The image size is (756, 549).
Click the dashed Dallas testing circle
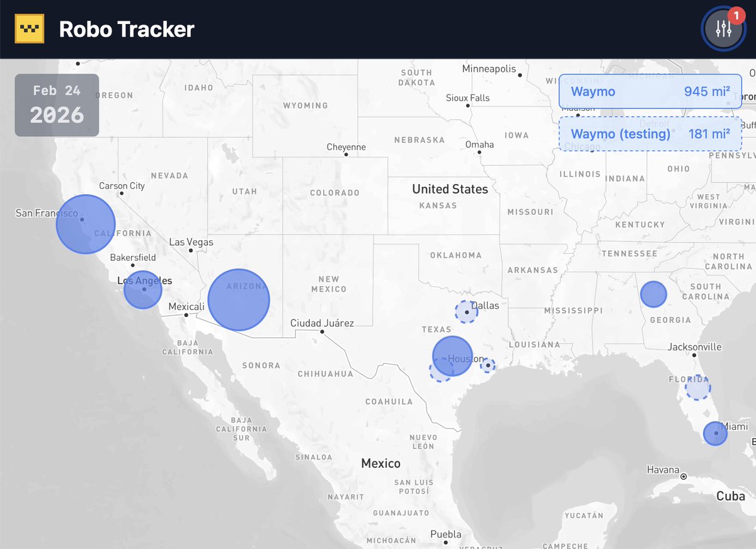[x=466, y=312]
